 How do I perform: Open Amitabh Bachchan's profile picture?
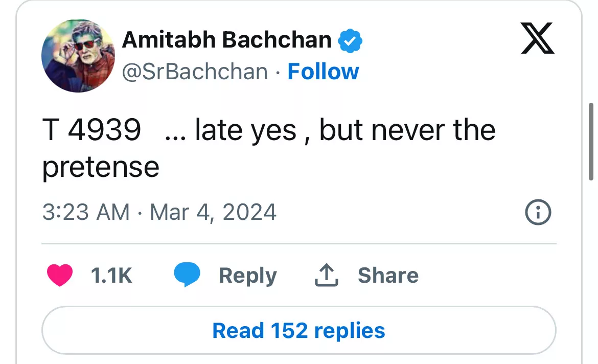click(78, 56)
